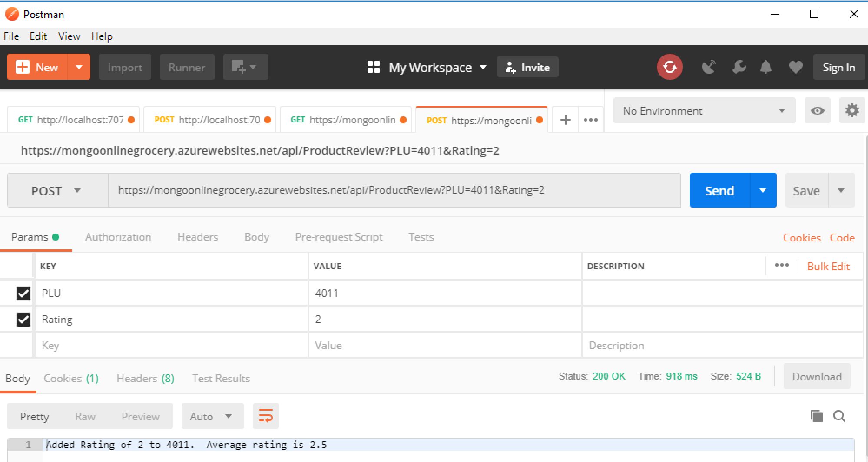868x462 pixels.
Task: Switch to the Headers request tab
Action: 198,237
